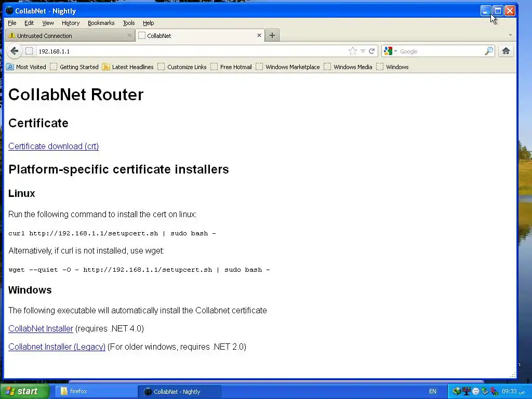Reload the page with the refresh icon
This screenshot has height=399, width=532.
(372, 51)
